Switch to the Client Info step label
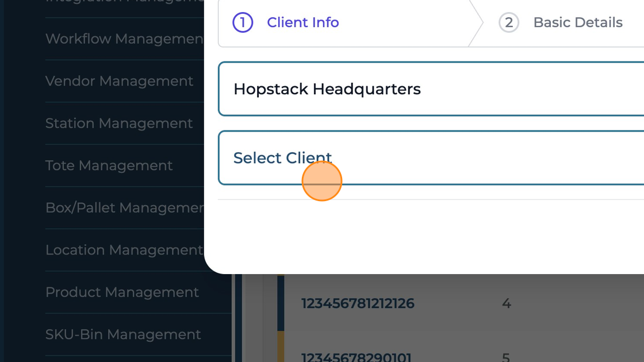 [x=302, y=22]
